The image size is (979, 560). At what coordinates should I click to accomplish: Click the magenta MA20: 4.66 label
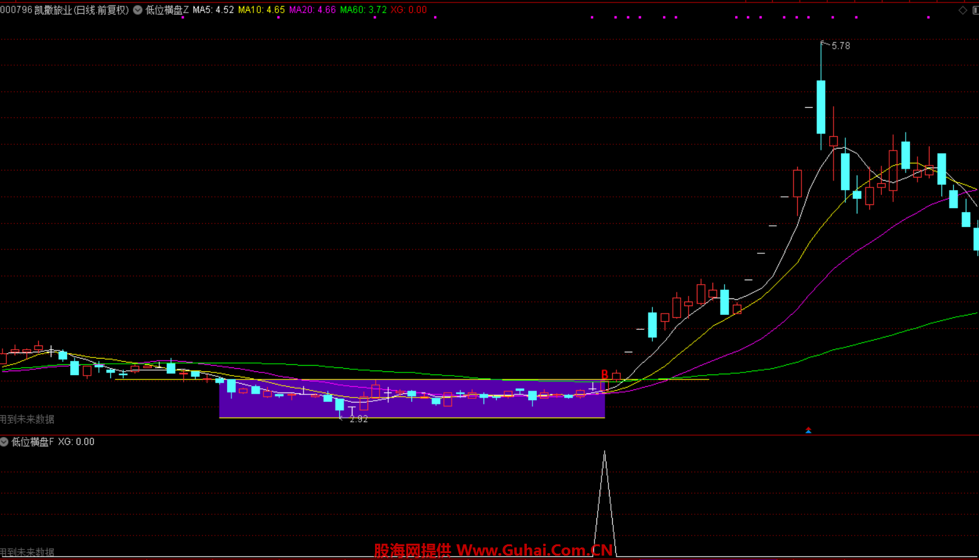pos(312,10)
